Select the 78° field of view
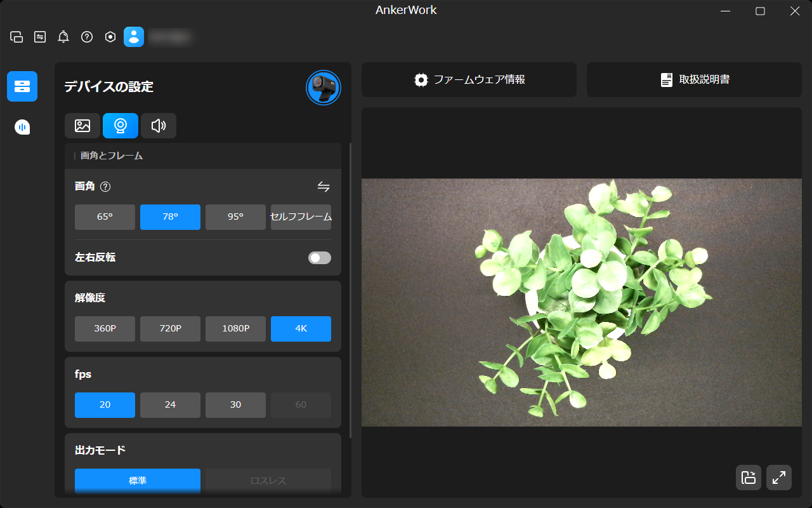The height and width of the screenshot is (508, 812). (170, 217)
